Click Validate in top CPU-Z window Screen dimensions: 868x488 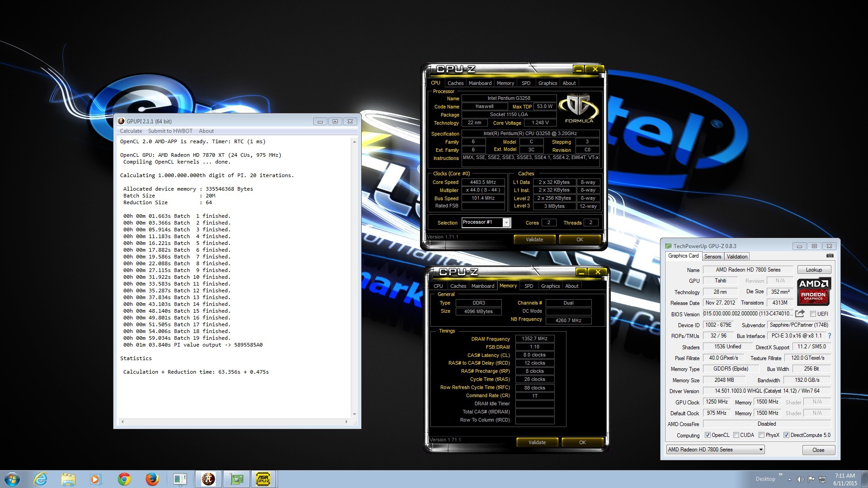coord(534,239)
